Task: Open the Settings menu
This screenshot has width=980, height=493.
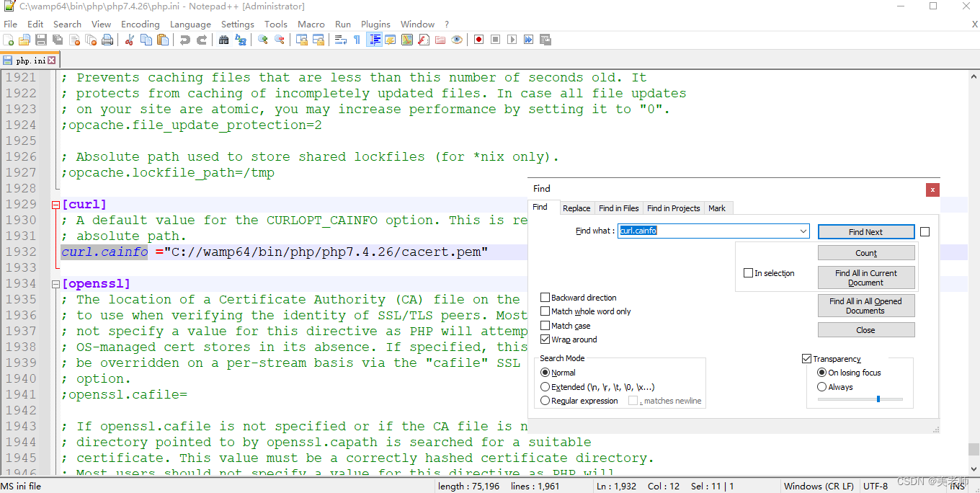Action: tap(238, 24)
